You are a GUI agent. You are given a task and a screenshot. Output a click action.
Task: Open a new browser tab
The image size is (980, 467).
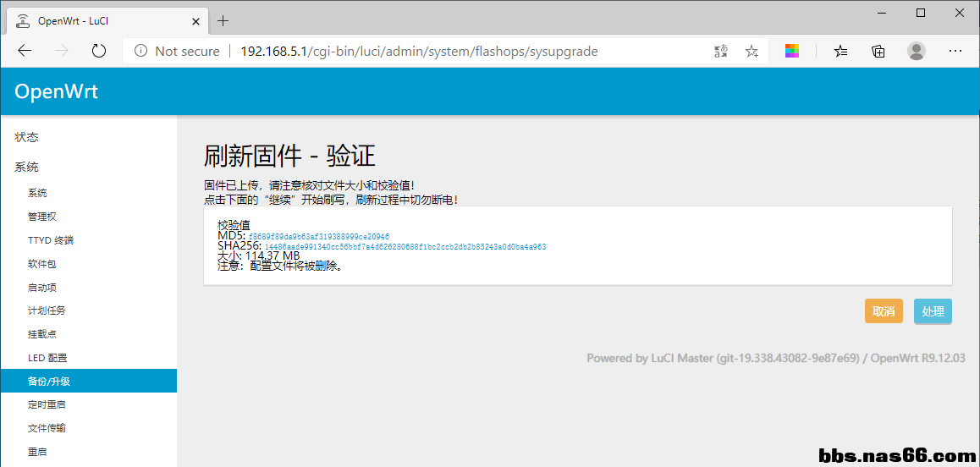pyautogui.click(x=223, y=20)
